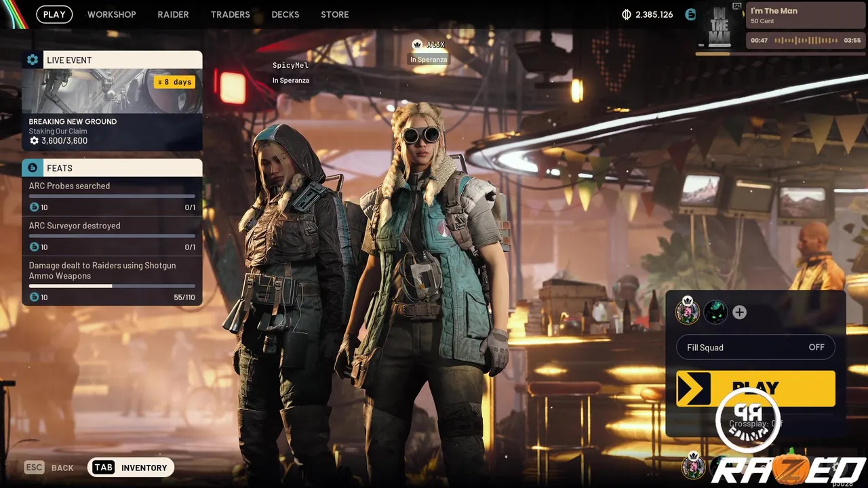Click the I'm The Man song title
Image resolution: width=868 pixels, height=488 pixels.
(774, 11)
